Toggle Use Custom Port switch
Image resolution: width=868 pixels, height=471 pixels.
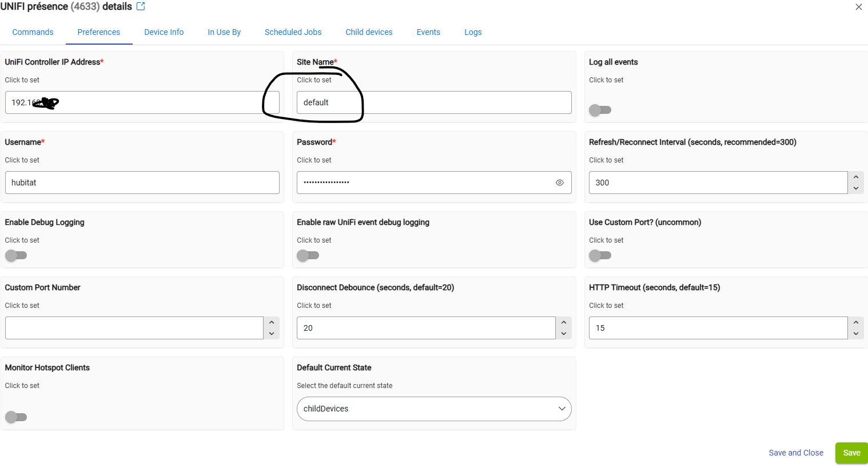(600, 255)
